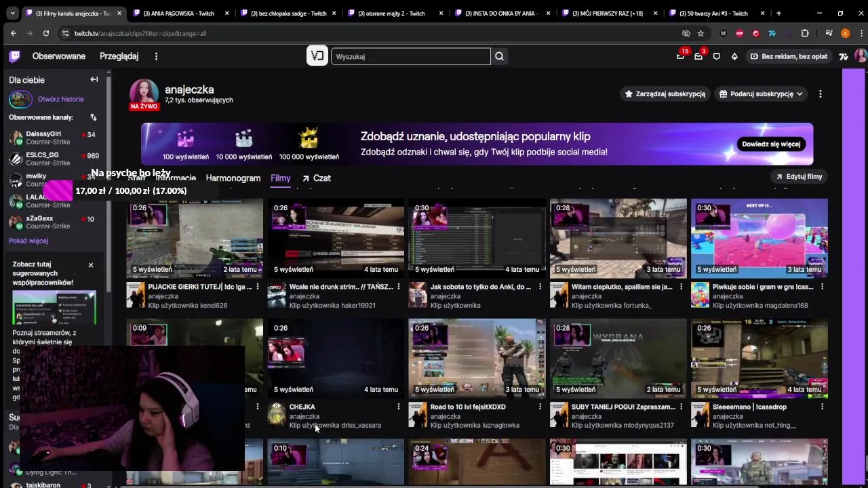Click the Zarządzaj subskrypcją button

(x=665, y=94)
